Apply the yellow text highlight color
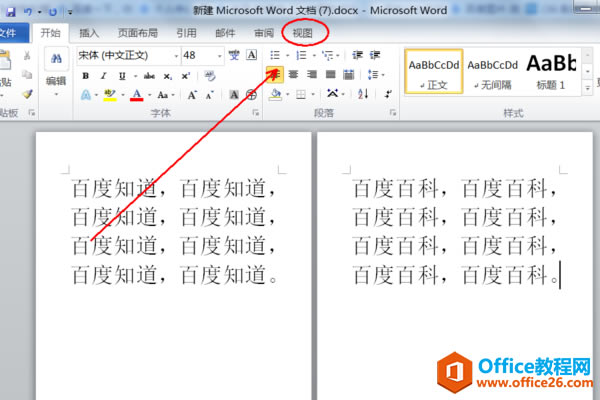 [110, 95]
